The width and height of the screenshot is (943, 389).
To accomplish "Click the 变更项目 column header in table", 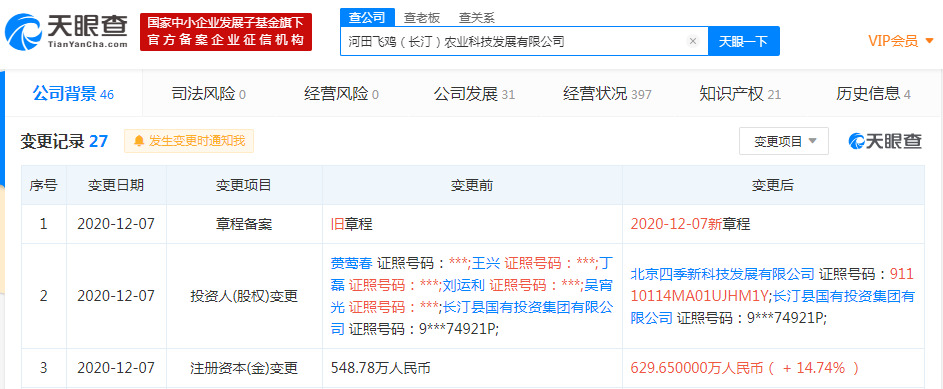I will point(244,185).
